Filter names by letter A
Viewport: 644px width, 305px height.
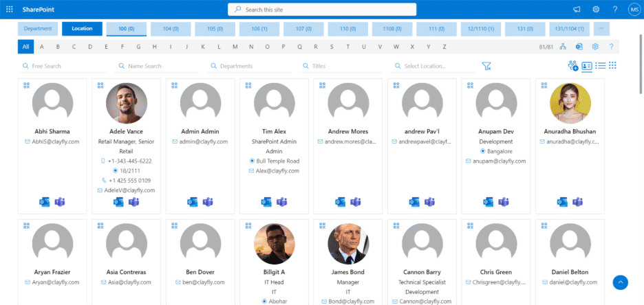(42, 47)
